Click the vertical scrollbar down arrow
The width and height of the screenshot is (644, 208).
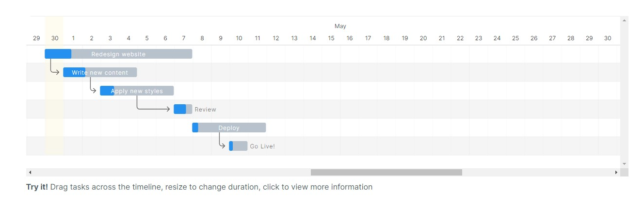coord(624,164)
